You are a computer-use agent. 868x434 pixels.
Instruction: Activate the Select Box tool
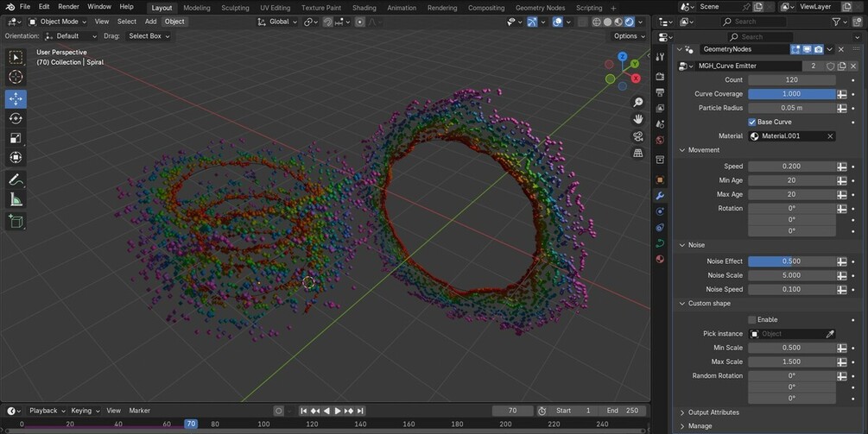click(x=16, y=58)
